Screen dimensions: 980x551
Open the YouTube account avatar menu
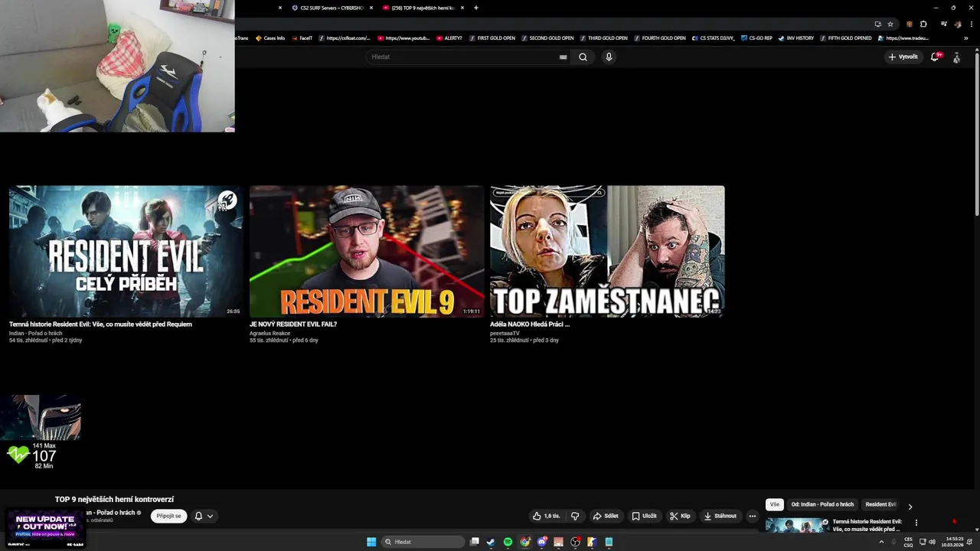click(x=956, y=57)
